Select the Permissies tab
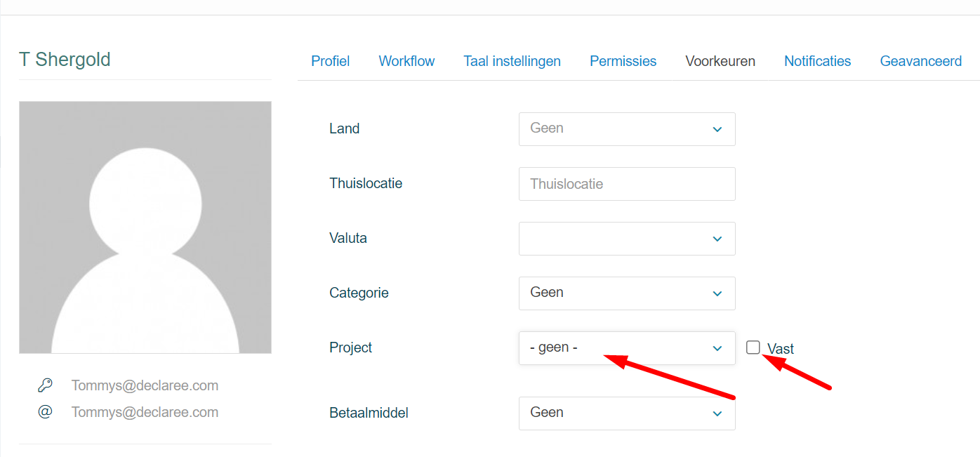The width and height of the screenshot is (980, 457). coord(623,61)
